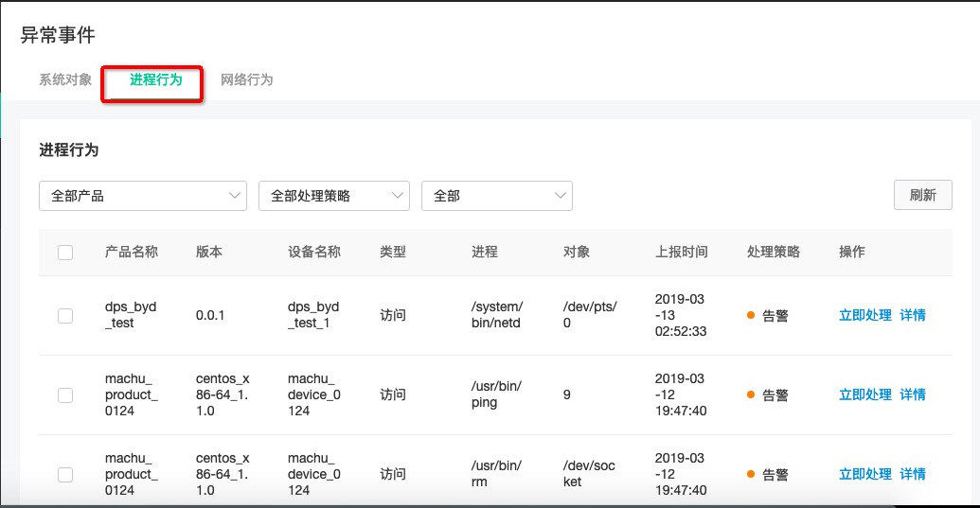Click 立即处理 for /system/bin/netd row

[x=865, y=316]
